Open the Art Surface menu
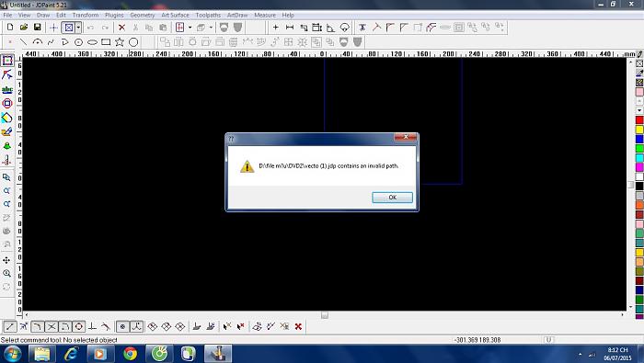Image resolution: width=644 pixels, height=363 pixels. (x=175, y=15)
